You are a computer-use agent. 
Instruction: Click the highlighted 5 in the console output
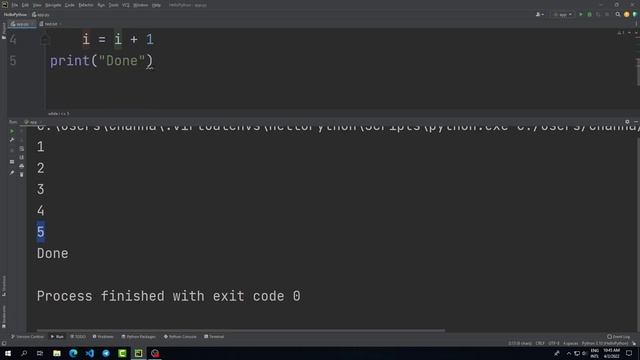click(40, 232)
